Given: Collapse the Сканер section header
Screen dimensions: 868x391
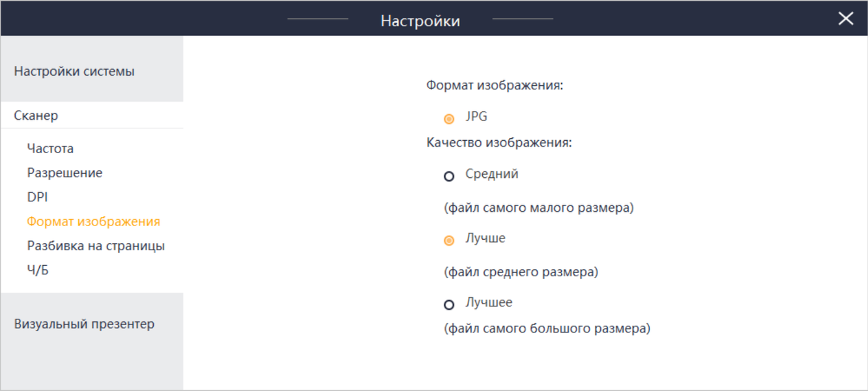Looking at the screenshot, I should click(36, 116).
